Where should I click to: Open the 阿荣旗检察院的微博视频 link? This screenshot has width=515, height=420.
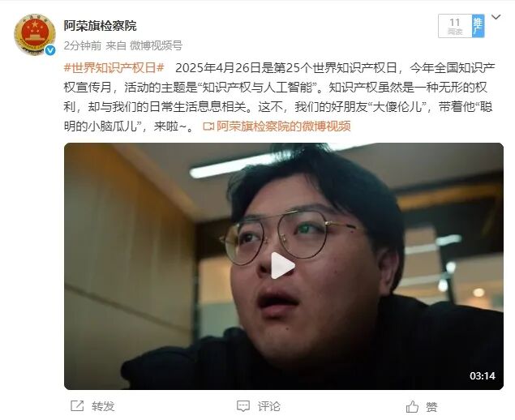[x=284, y=126]
